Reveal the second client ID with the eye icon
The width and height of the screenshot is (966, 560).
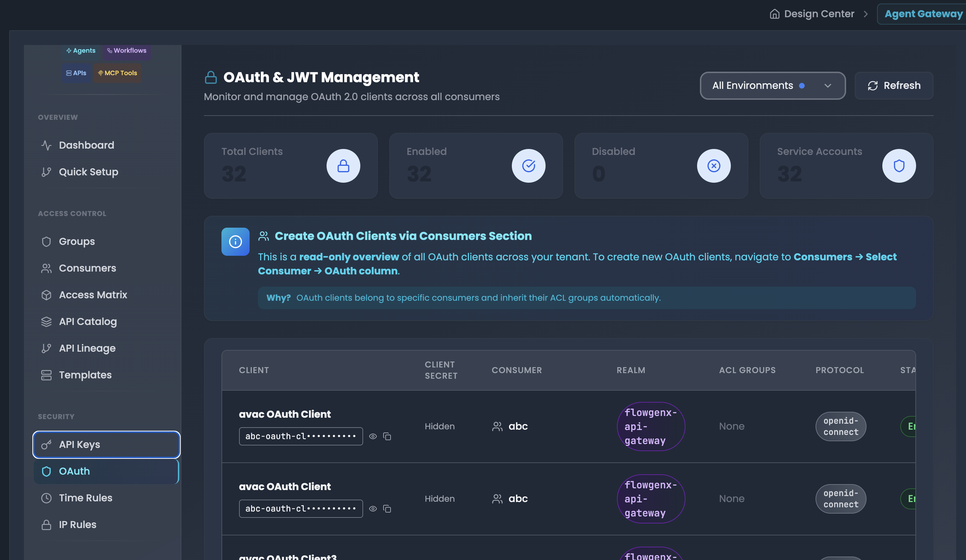pyautogui.click(x=373, y=509)
